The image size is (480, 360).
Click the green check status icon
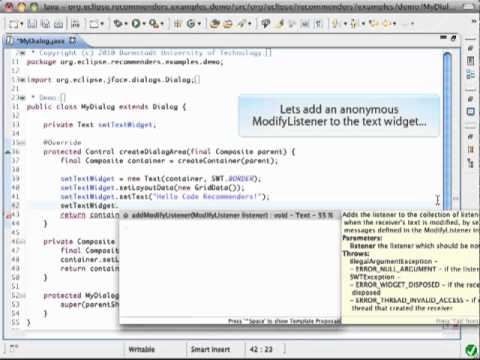pyautogui.click(x=471, y=350)
